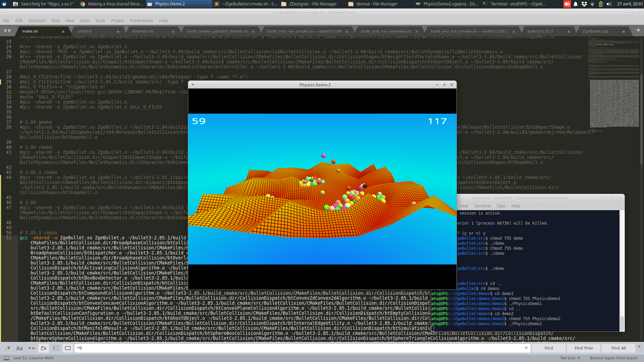Open the Find menu in the menu bar

click(55, 20)
